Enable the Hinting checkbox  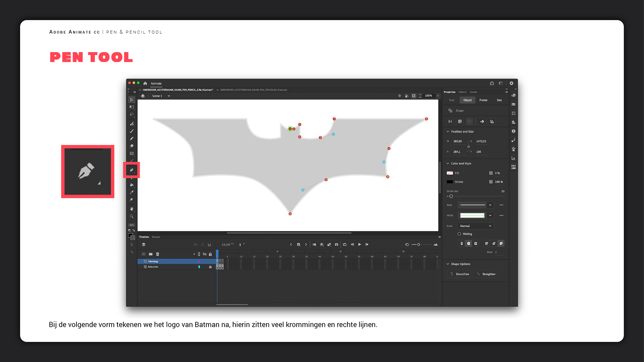pyautogui.click(x=459, y=234)
